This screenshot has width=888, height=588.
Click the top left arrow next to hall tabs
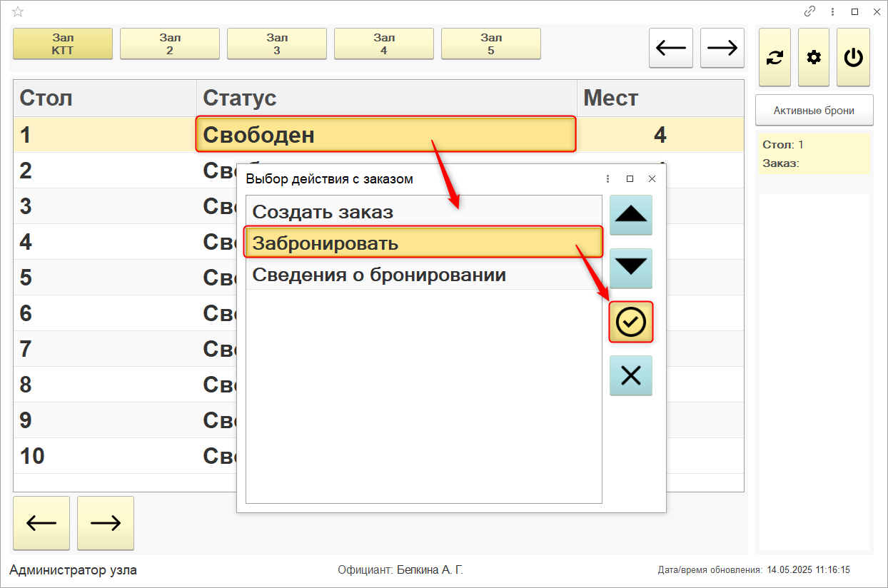point(671,48)
